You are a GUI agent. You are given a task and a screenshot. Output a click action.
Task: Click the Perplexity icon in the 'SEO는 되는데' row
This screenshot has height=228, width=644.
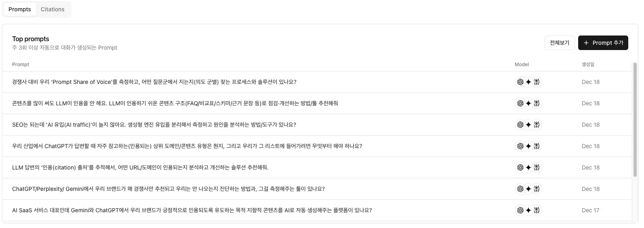[537, 125]
